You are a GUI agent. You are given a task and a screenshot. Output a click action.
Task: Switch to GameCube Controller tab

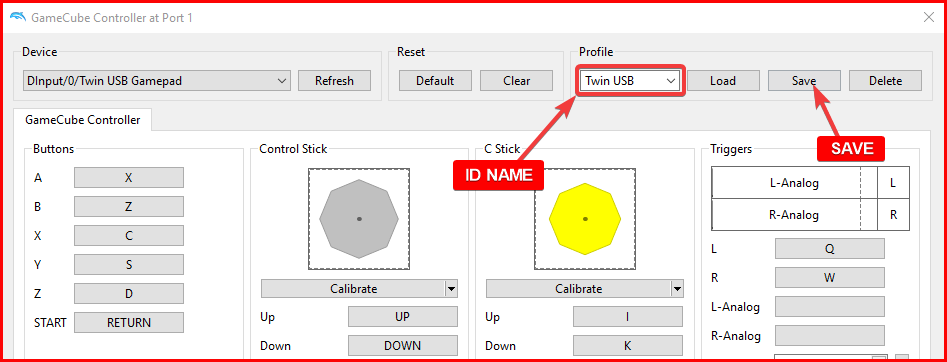[83, 120]
